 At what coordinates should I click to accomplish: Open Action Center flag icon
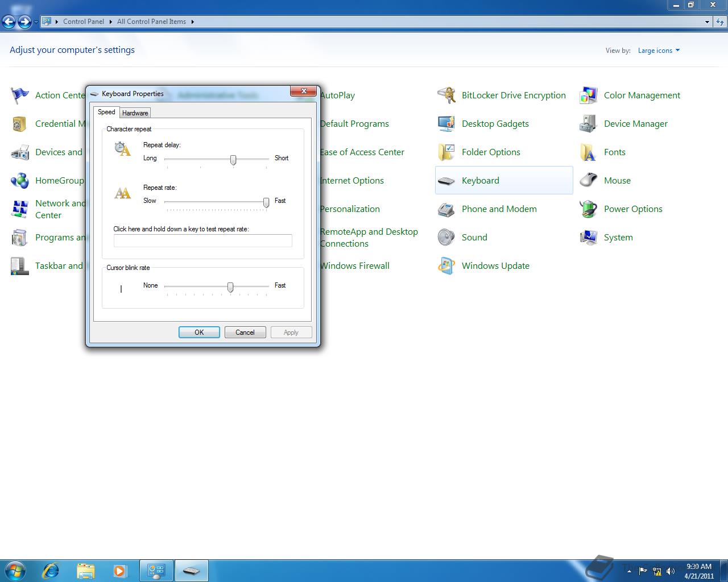[x=20, y=95]
